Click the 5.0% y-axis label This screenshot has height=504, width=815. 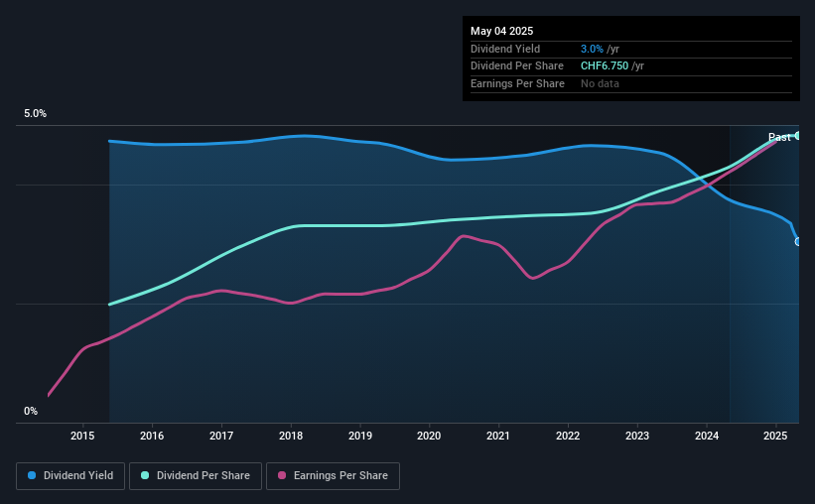(x=35, y=114)
